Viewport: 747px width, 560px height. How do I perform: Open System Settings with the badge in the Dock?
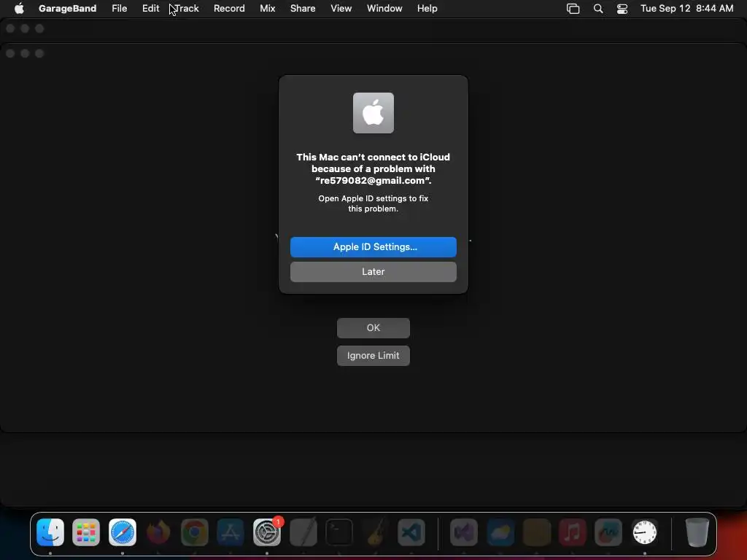pos(267,532)
